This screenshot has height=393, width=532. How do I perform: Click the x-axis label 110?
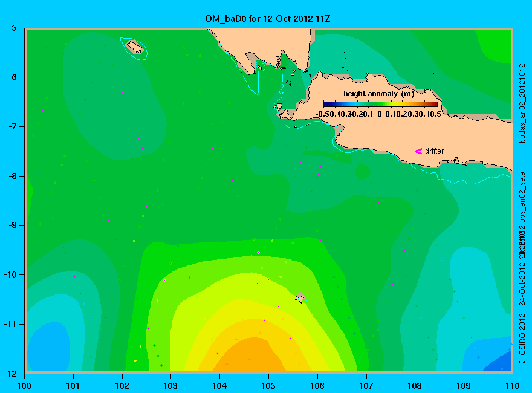(513, 386)
